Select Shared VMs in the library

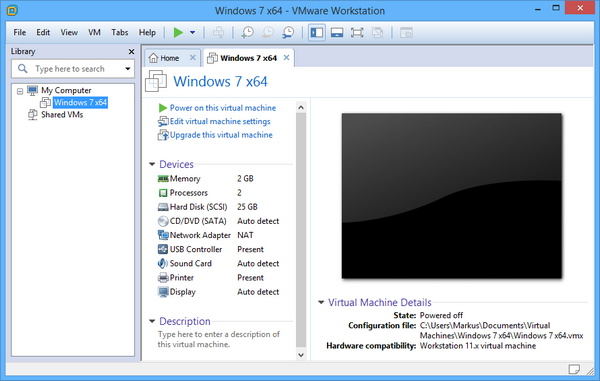pyautogui.click(x=62, y=115)
